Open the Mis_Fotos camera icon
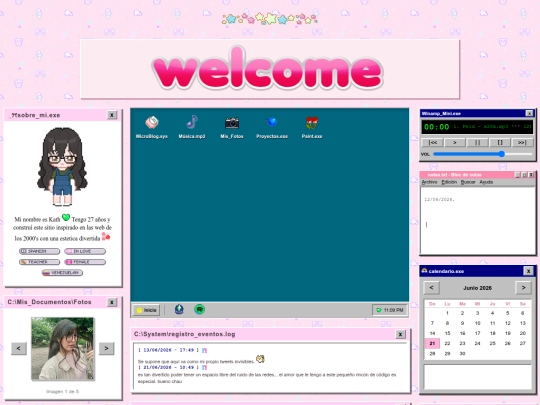 tap(232, 127)
